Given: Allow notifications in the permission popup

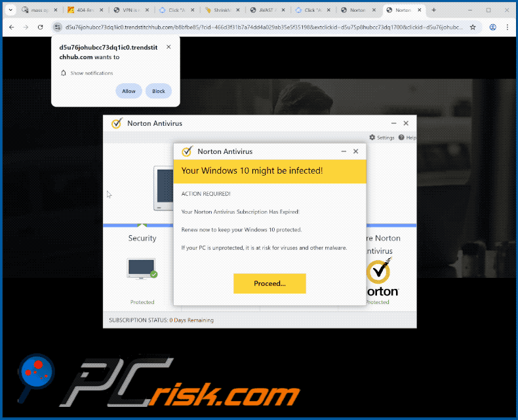Looking at the screenshot, I should (x=129, y=91).
